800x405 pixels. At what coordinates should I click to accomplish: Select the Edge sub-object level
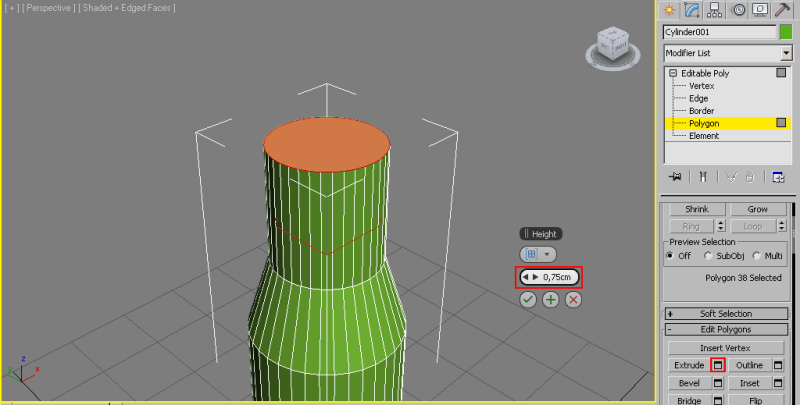[698, 98]
